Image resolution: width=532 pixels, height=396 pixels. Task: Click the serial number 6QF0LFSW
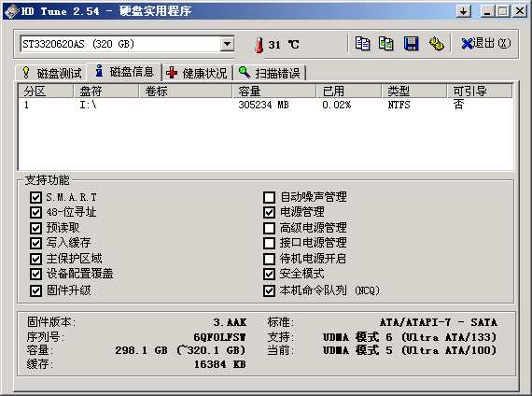point(219,337)
